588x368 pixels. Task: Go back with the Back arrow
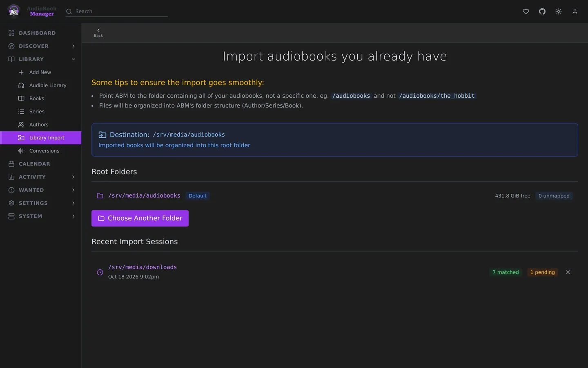(x=98, y=33)
